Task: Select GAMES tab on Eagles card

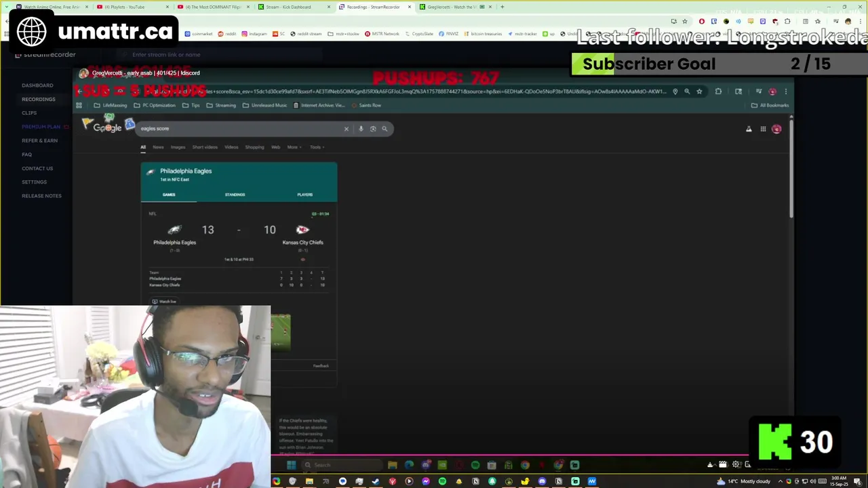Action: [169, 195]
